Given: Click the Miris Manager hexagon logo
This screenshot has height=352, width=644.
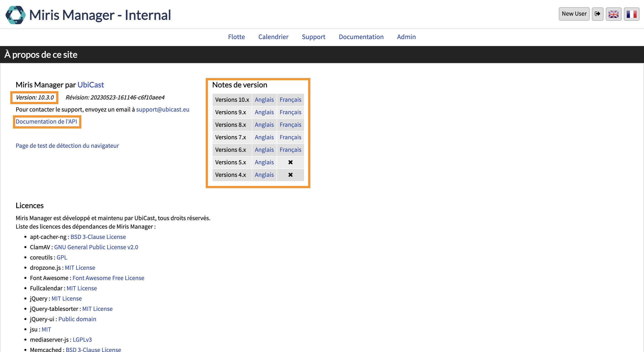Looking at the screenshot, I should tap(15, 15).
